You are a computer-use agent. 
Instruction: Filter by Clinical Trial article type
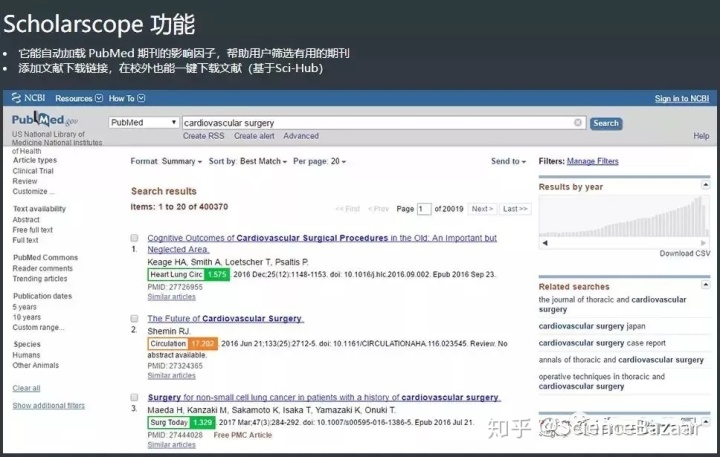(x=33, y=171)
